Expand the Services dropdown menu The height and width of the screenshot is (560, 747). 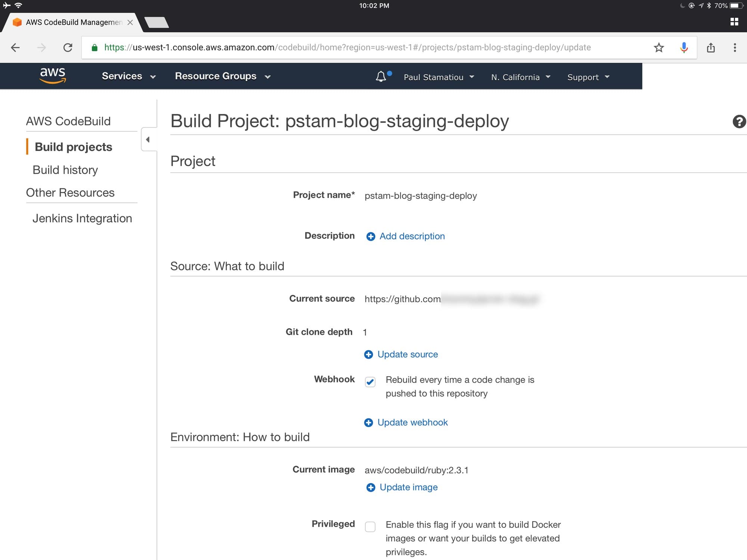tap(128, 76)
